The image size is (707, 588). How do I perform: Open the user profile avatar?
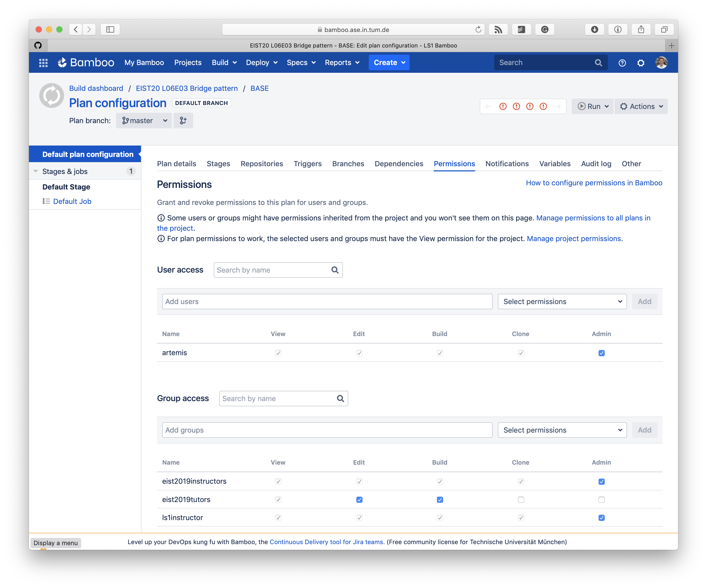pos(661,63)
